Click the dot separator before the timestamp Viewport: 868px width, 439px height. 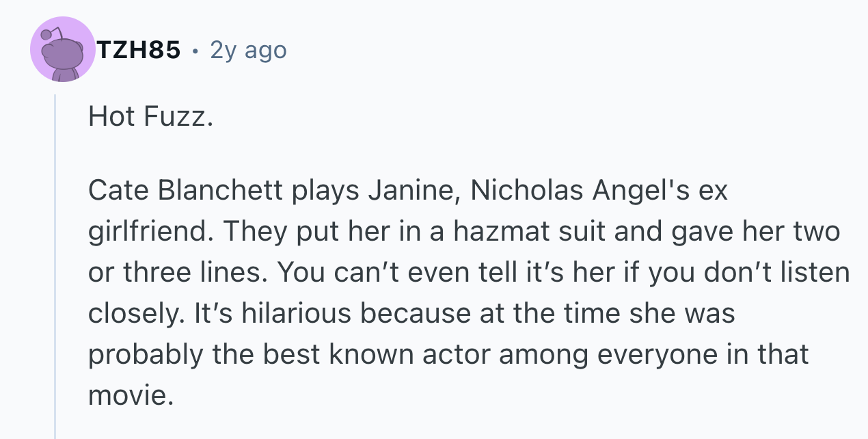[x=195, y=51]
